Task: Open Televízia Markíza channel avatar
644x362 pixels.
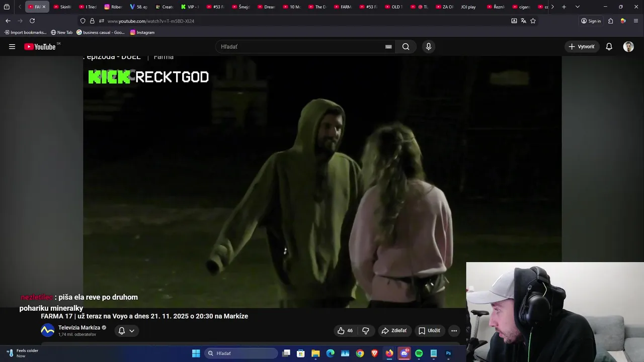Action: tap(47, 331)
